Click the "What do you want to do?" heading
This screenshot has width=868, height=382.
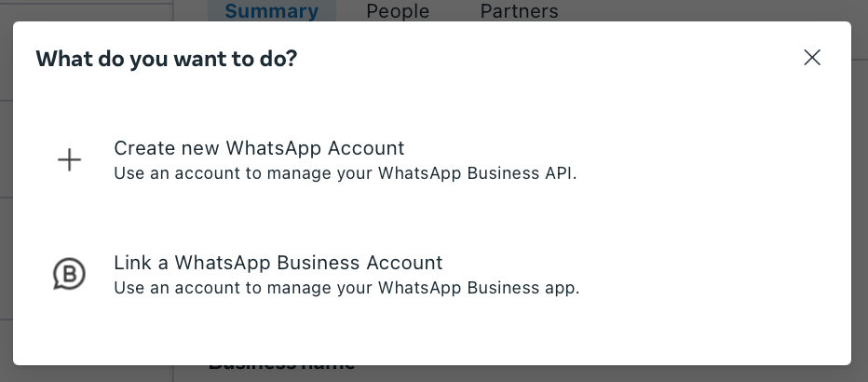pyautogui.click(x=167, y=59)
